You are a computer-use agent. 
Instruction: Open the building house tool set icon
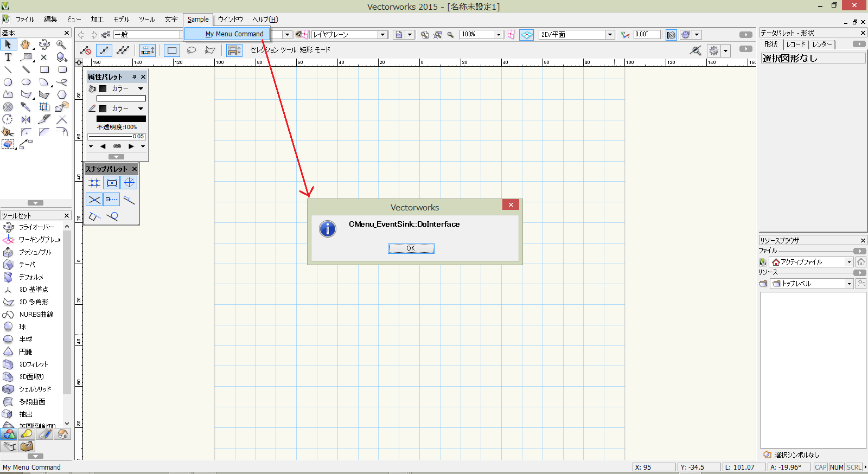[62, 434]
